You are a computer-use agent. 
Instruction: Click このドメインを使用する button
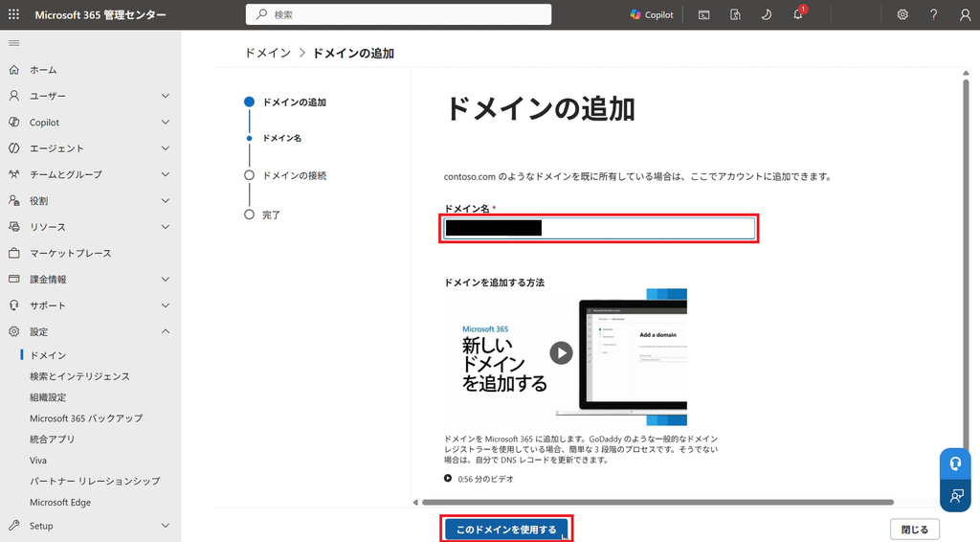506,530
